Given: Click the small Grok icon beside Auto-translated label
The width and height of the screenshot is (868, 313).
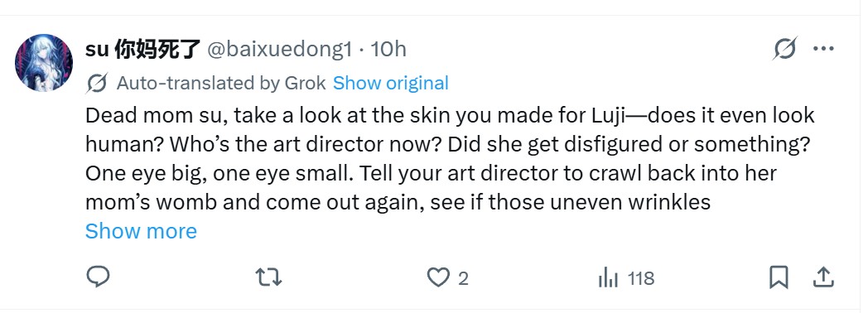Looking at the screenshot, I should click(96, 84).
